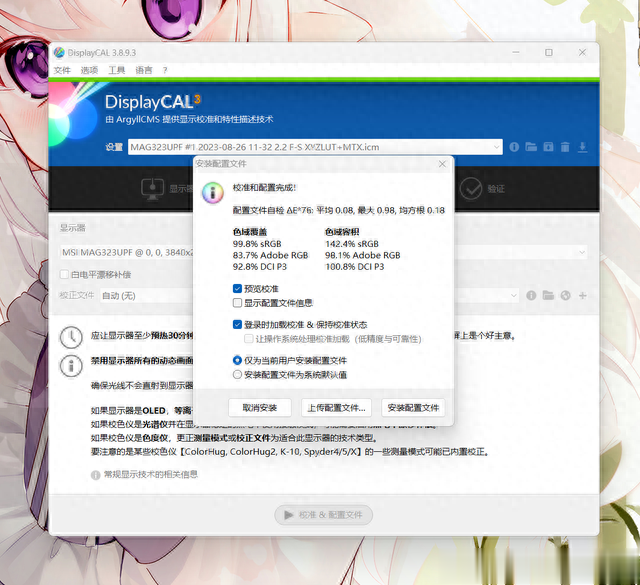Click the 83.7% Adobe RGB coverage value
The width and height of the screenshot is (640, 585).
pos(270,255)
